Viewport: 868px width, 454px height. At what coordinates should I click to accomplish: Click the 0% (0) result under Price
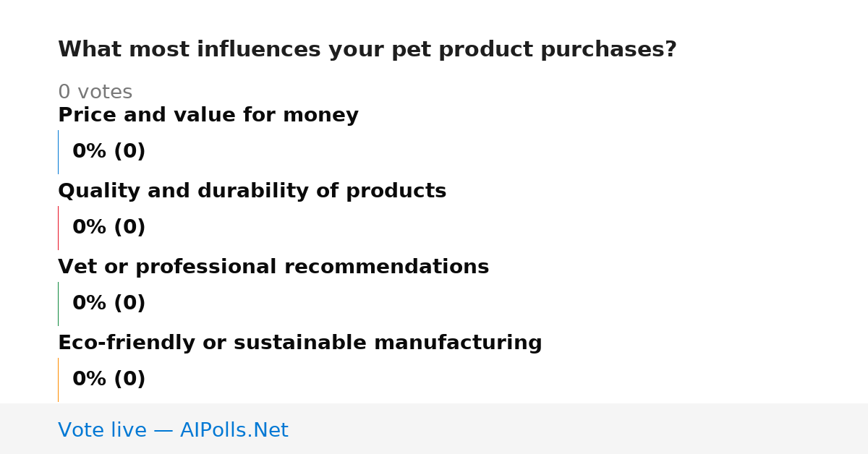pyautogui.click(x=109, y=152)
